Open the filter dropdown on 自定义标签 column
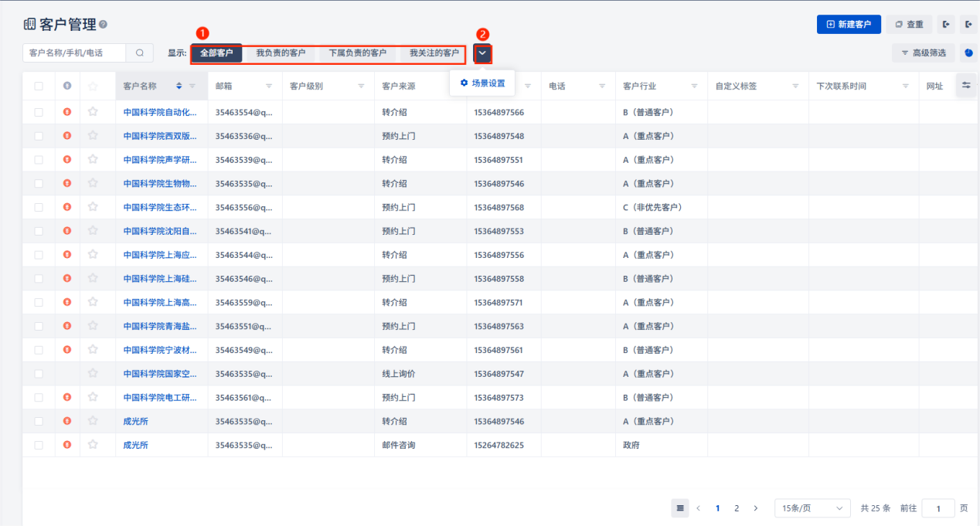The image size is (980, 526). [795, 86]
